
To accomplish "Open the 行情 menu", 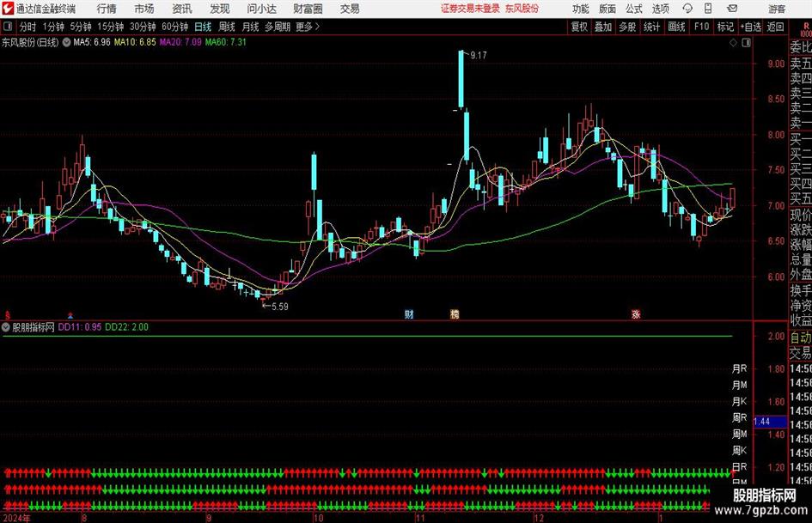I will (107, 9).
